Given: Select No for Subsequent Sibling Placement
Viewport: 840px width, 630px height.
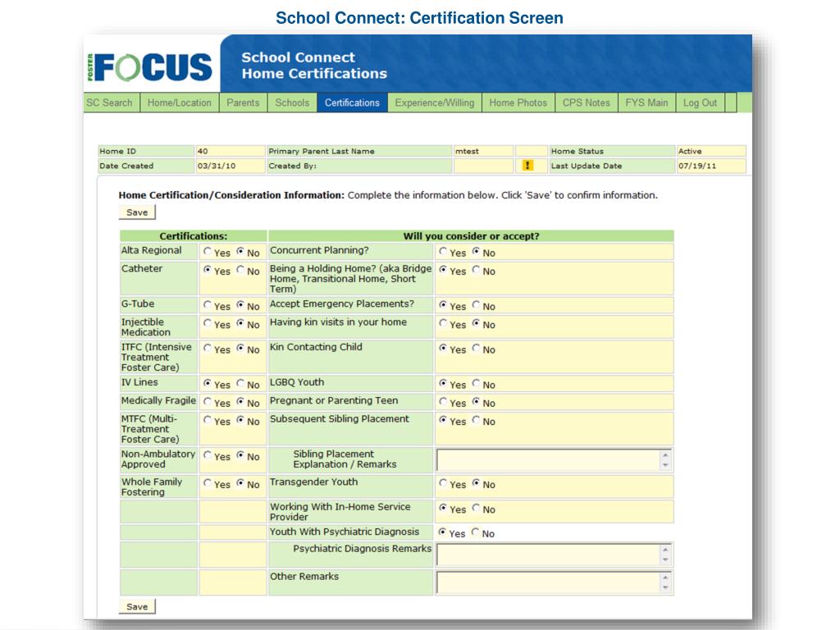Looking at the screenshot, I should [477, 419].
